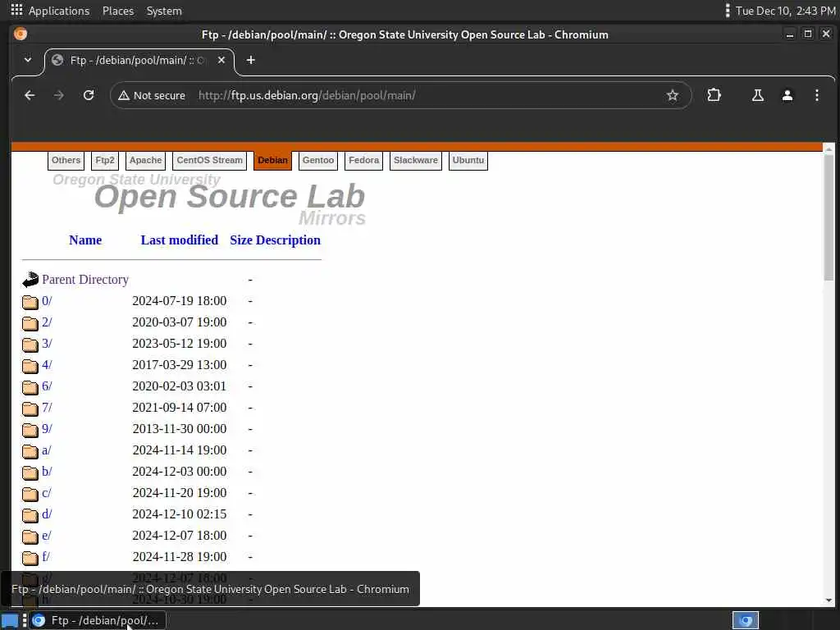
Task: Click the folder icon for 0/
Action: [30, 302]
